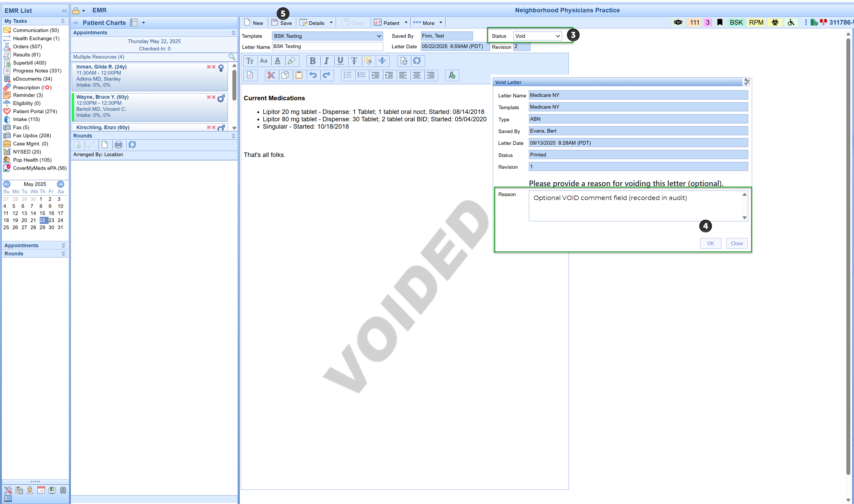Toggle italic formatting
The width and height of the screenshot is (854, 504).
[x=326, y=61]
